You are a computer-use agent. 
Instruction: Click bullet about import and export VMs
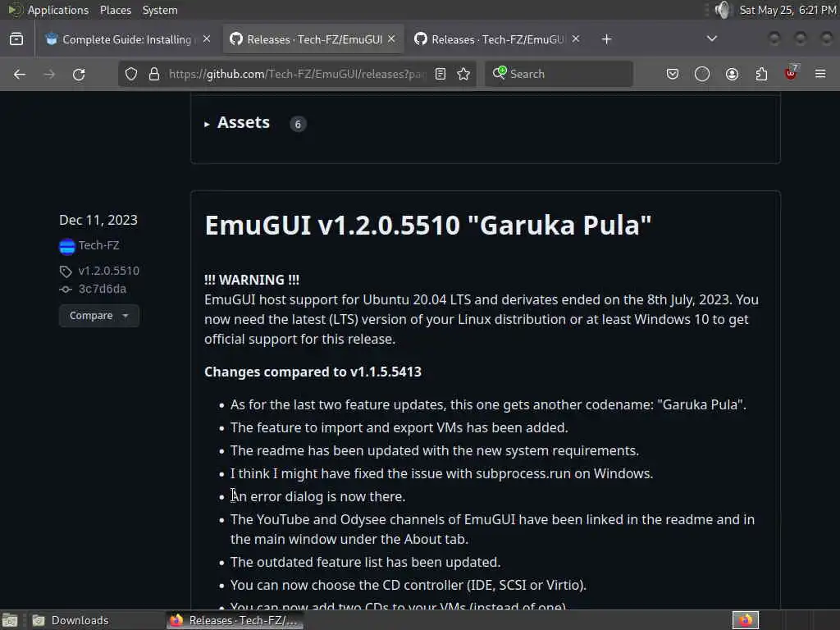pyautogui.click(x=399, y=427)
